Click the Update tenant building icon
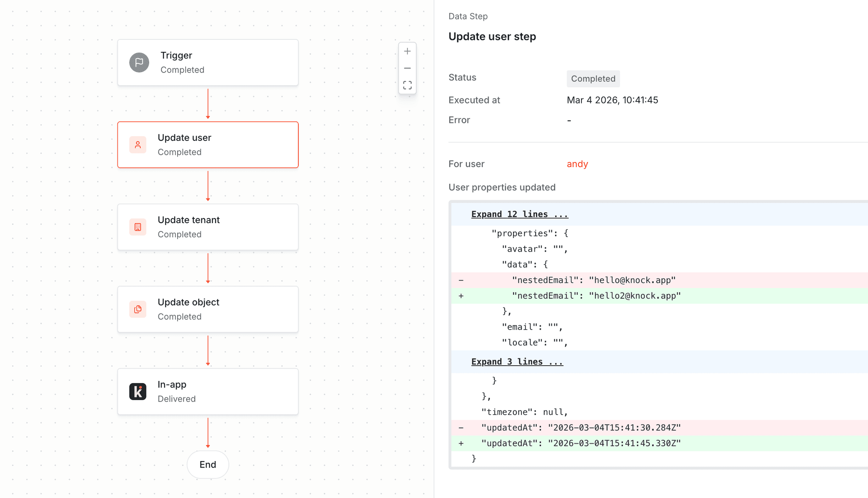Screen dimensions: 868x498 138,227
